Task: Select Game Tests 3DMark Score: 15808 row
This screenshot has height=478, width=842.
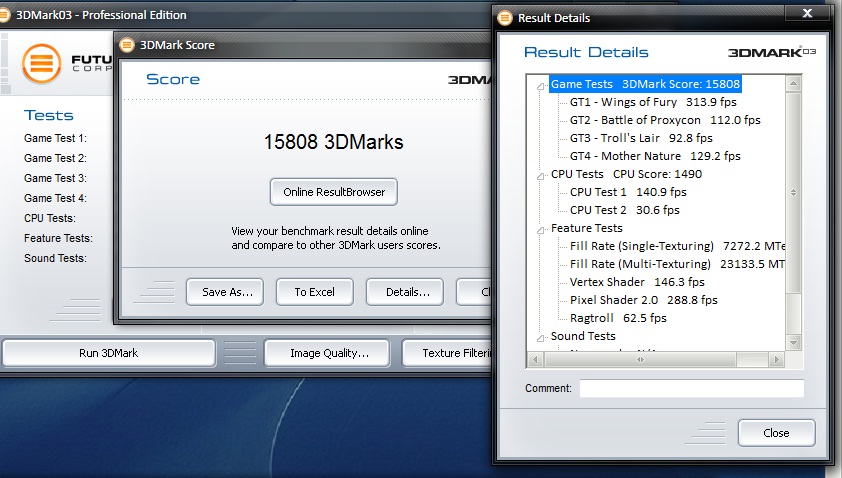Action: click(x=645, y=84)
